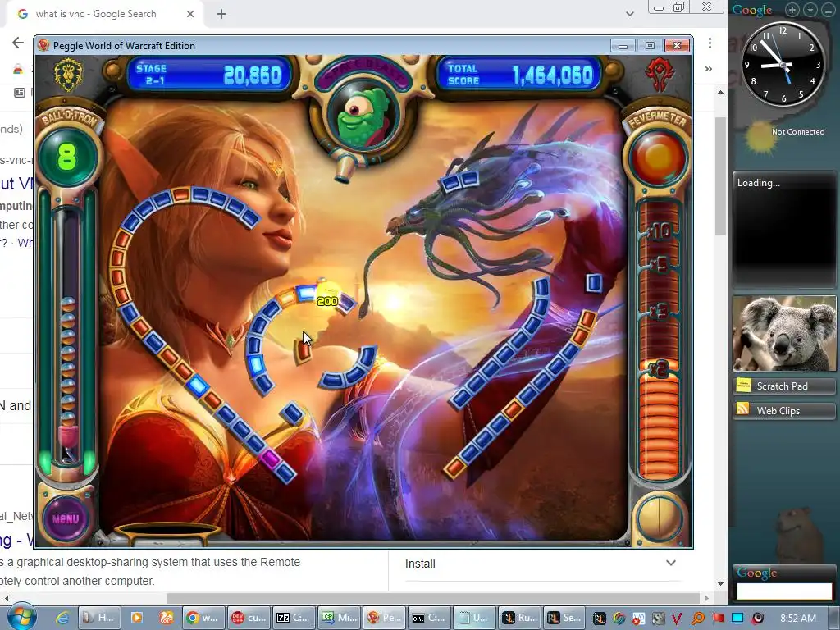Launch Internet Explorer from taskbar
The height and width of the screenshot is (630, 840).
click(62, 618)
